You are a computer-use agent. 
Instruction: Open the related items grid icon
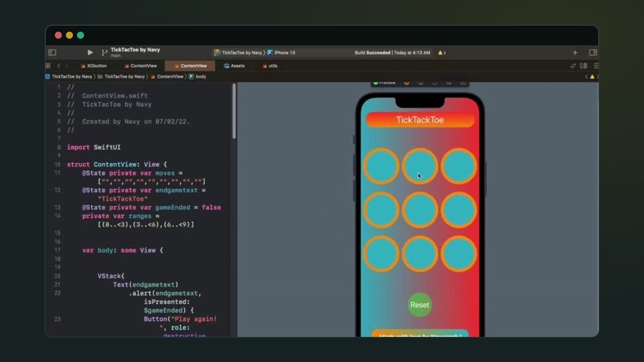(48, 66)
